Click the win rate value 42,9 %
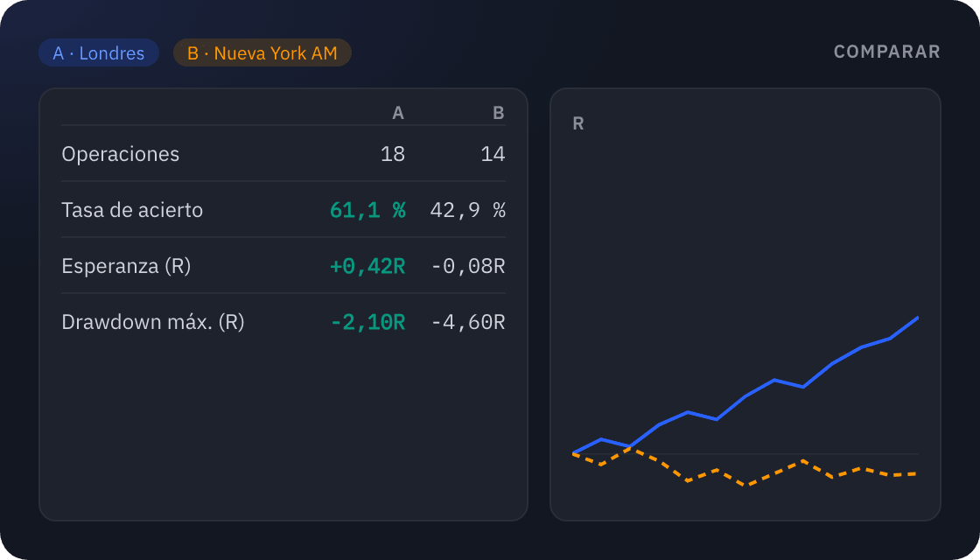The height and width of the screenshot is (560, 980). pyautogui.click(x=467, y=210)
